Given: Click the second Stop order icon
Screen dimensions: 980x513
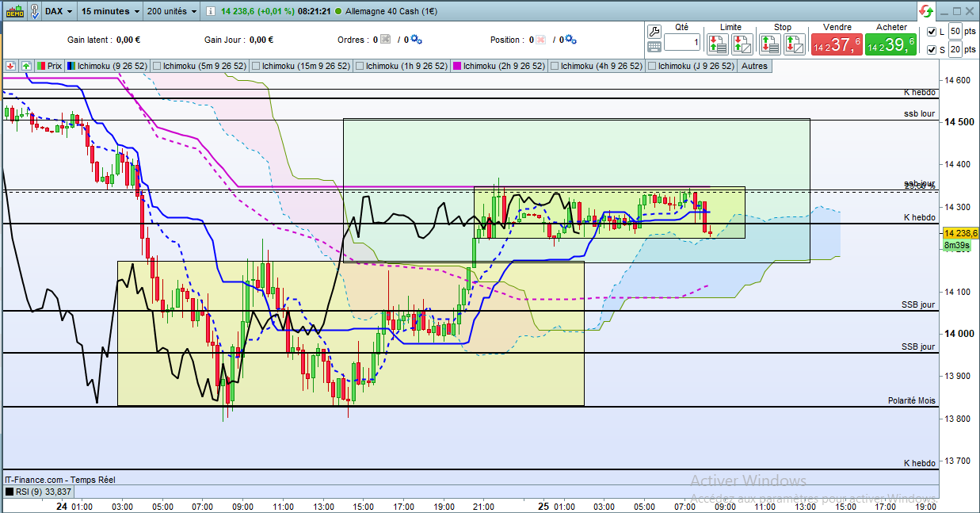Looking at the screenshot, I should point(794,43).
